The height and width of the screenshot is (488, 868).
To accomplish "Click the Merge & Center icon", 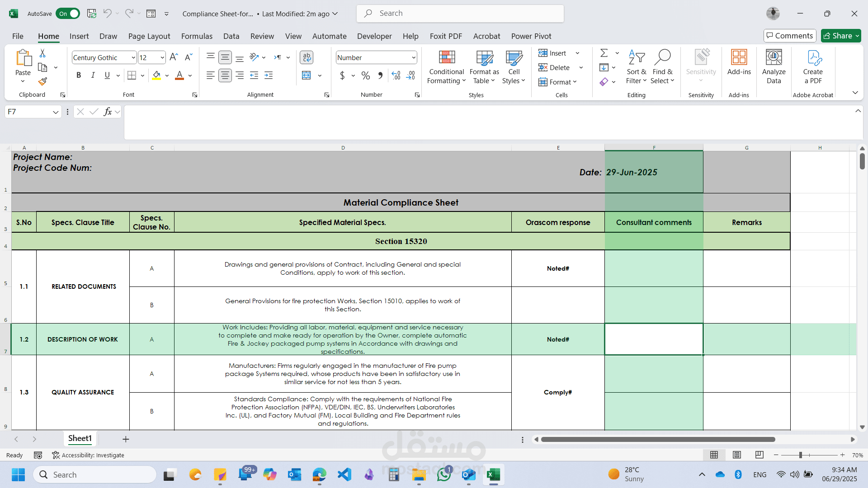I will [x=307, y=75].
